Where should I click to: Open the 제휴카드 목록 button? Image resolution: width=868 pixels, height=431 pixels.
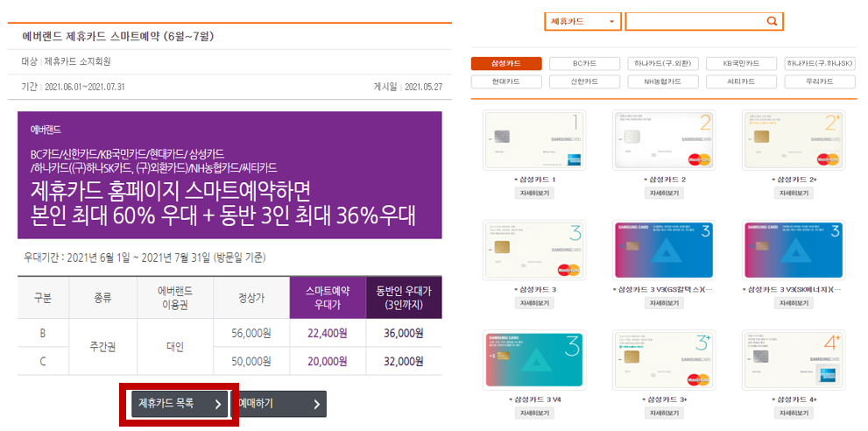click(180, 404)
